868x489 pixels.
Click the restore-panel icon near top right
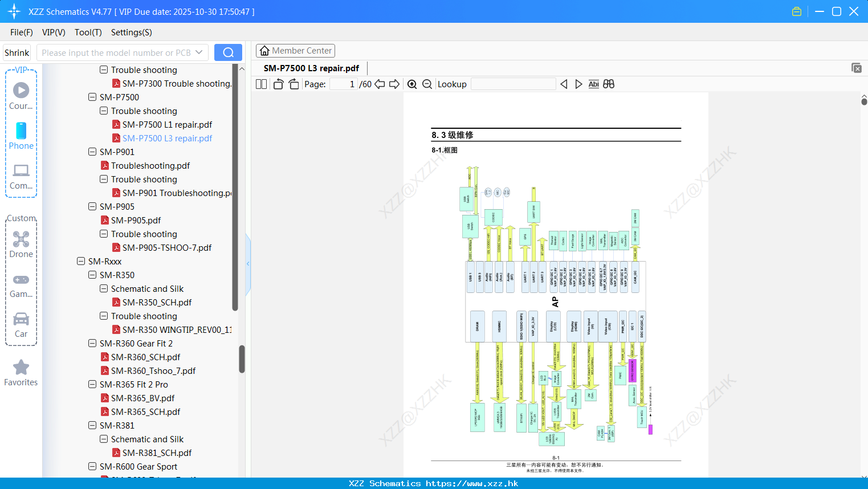(x=857, y=68)
